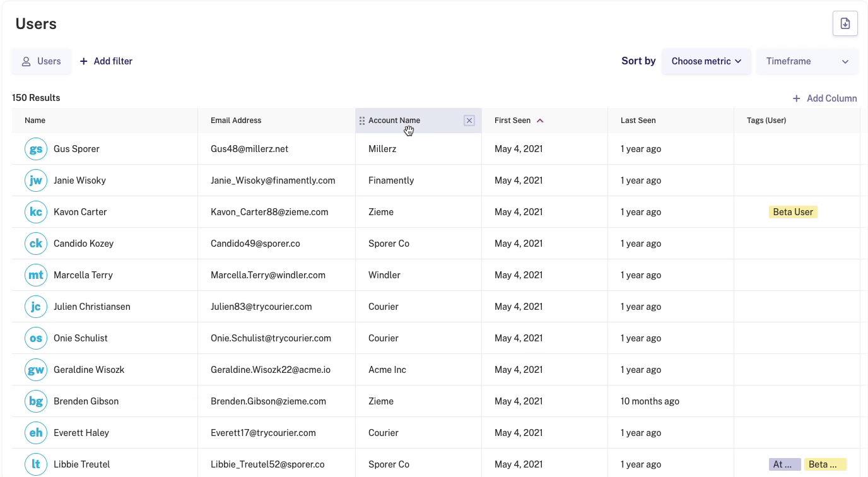868x477 pixels.
Task: Click the Name column header
Action: pos(35,121)
